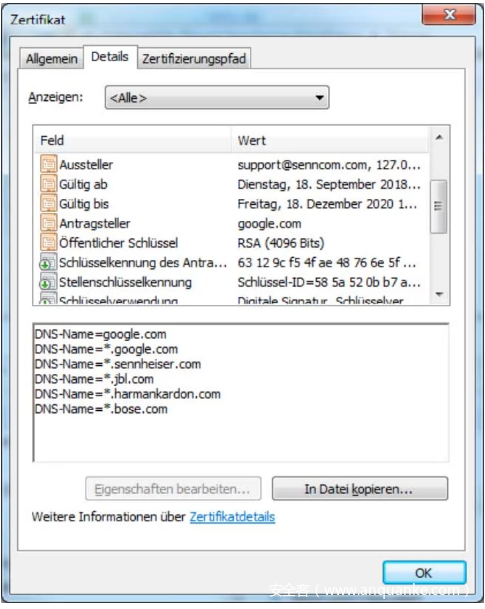Viewport: 485px width, 609px height.
Task: Click the field list scroll down arrow
Action: pyautogui.click(x=439, y=294)
